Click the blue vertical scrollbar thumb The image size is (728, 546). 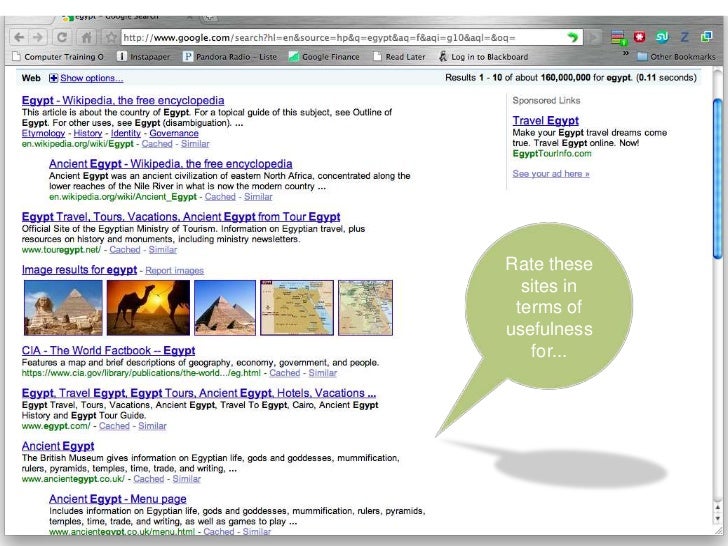pyautogui.click(x=718, y=179)
